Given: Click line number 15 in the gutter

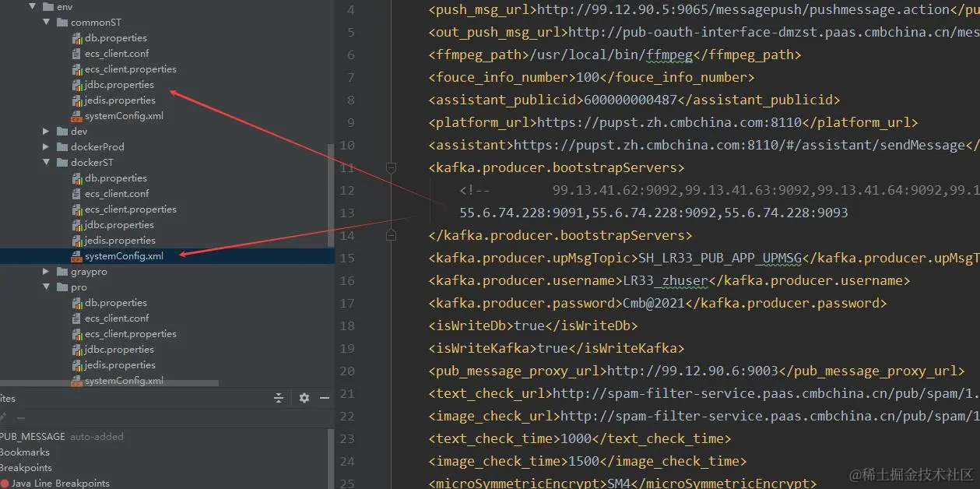Looking at the screenshot, I should pyautogui.click(x=347, y=258).
